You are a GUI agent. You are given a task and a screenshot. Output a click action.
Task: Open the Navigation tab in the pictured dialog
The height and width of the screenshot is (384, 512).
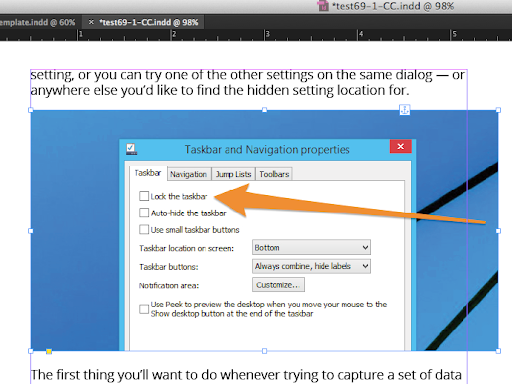[x=189, y=174]
